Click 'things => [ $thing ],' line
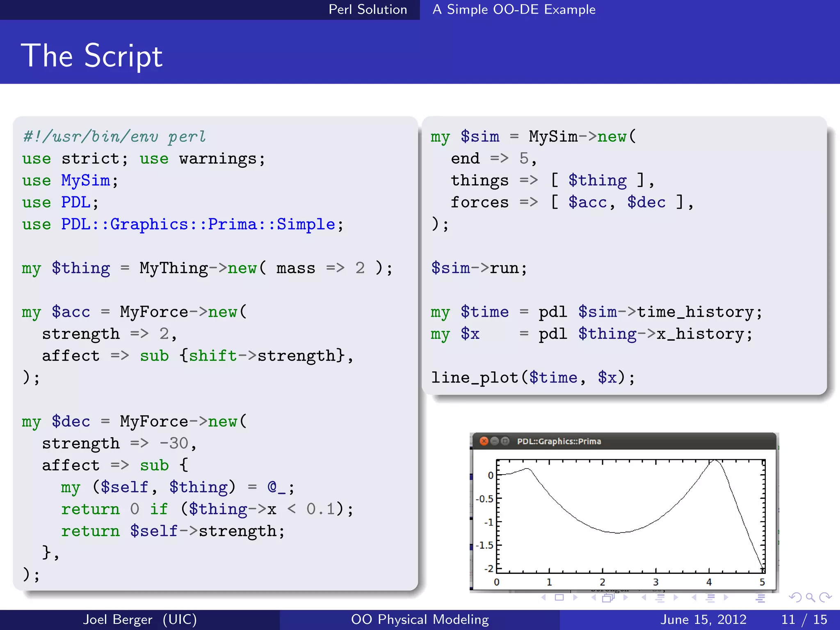 (552, 180)
